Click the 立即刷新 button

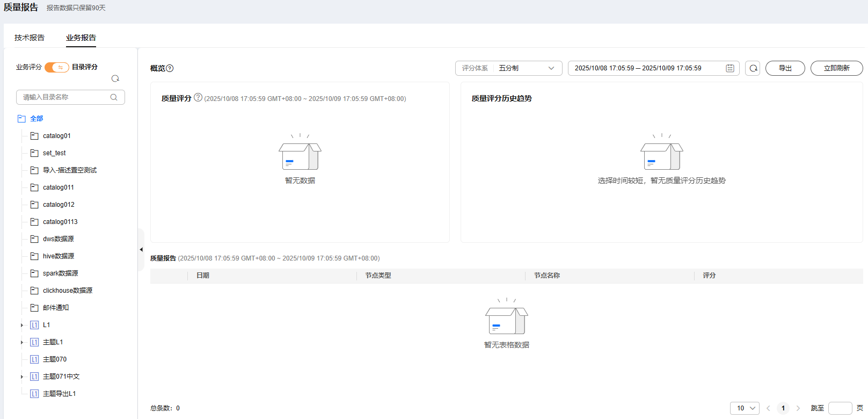(x=836, y=68)
